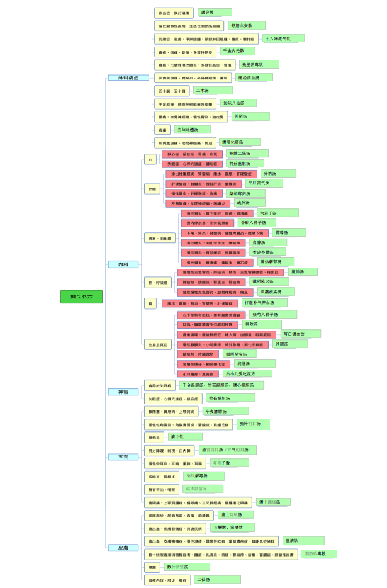Screen dimensions: 387x588
Task: Select the 舒筋立安散 formula node
Action: pos(247,26)
